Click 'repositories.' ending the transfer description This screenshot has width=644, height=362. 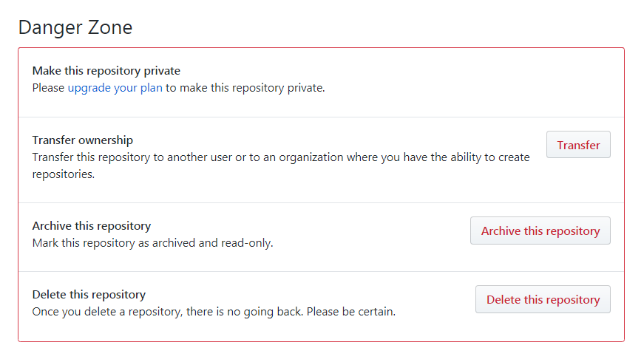pos(64,174)
